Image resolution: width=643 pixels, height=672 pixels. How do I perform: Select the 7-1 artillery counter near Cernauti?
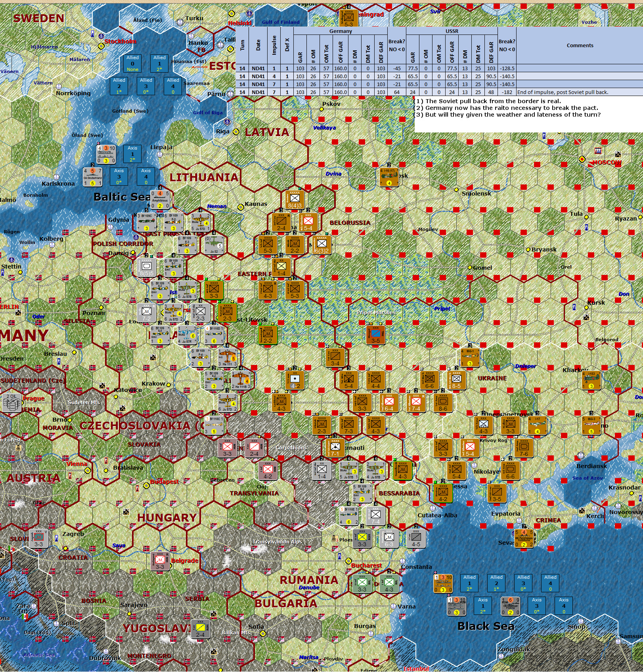coord(335,448)
